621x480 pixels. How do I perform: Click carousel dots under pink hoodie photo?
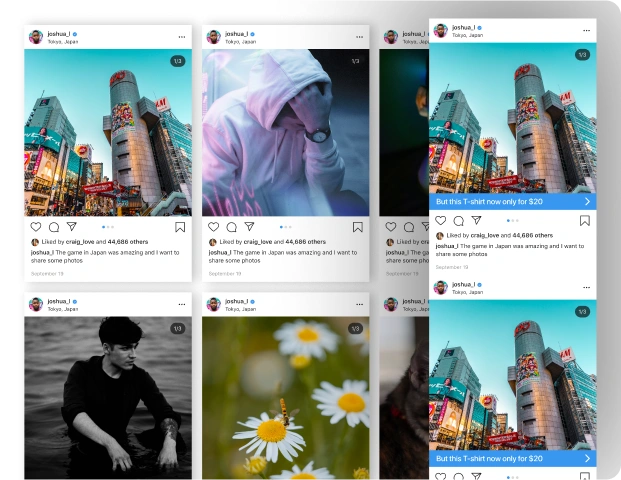click(286, 227)
